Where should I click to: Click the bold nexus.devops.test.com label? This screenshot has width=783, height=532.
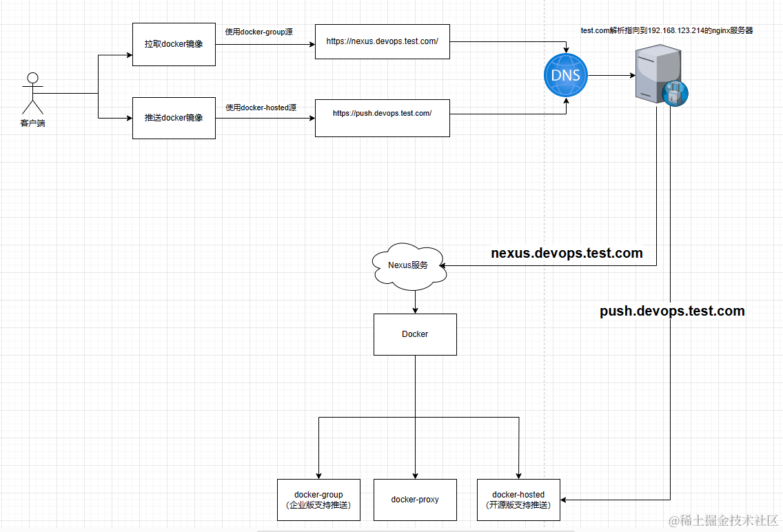pyautogui.click(x=567, y=253)
